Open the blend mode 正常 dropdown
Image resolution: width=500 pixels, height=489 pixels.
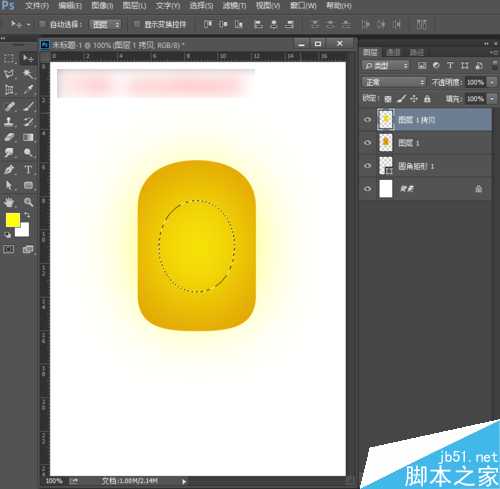click(x=394, y=82)
